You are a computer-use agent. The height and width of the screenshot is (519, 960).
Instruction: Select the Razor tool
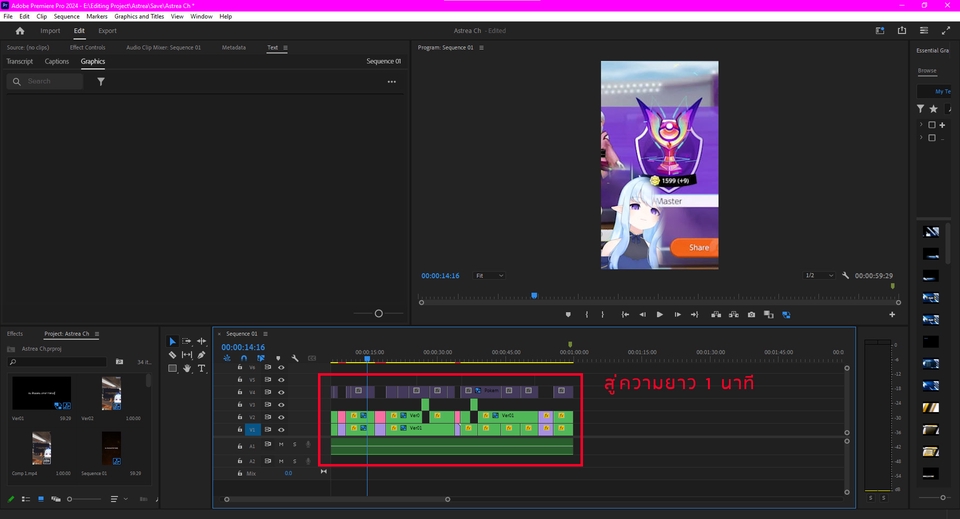pos(172,354)
